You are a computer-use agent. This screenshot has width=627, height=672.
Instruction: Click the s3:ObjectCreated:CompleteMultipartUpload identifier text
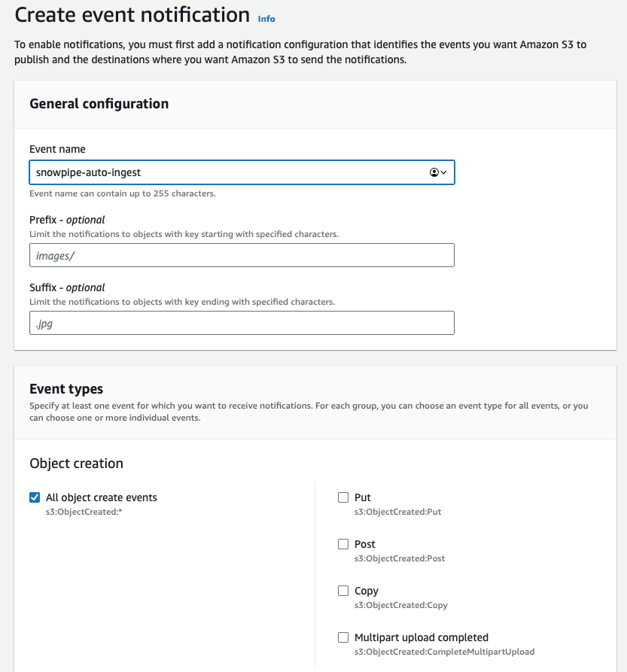coord(444,652)
